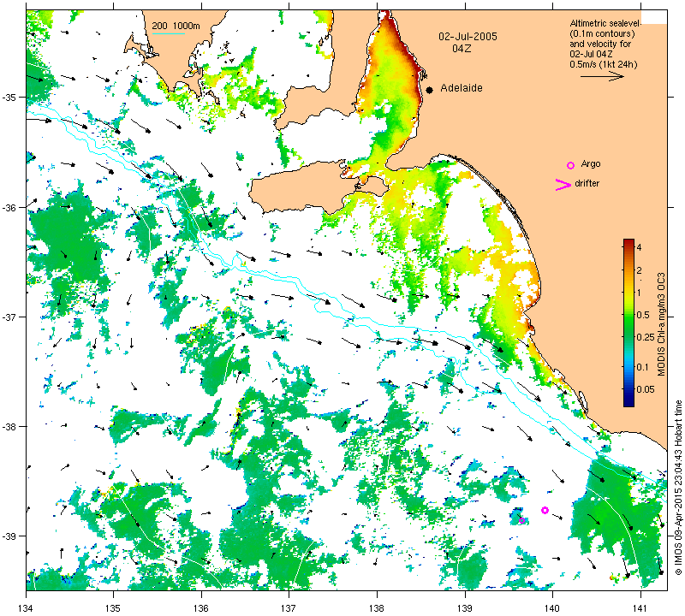685x616 pixels.
Task: Click longitude axis label 138
Action: click(x=377, y=607)
